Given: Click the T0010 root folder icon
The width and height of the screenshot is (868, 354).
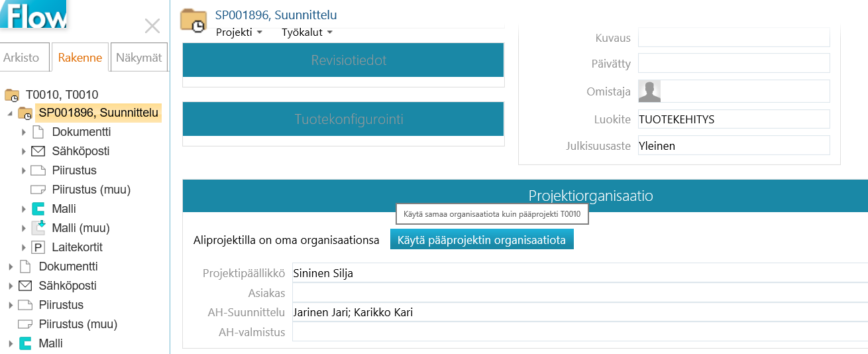Looking at the screenshot, I should [12, 95].
